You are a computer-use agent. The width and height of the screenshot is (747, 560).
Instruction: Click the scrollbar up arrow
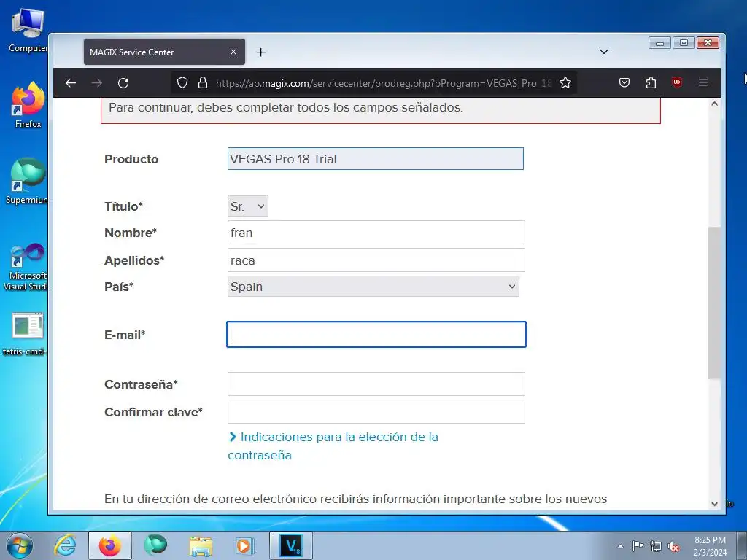(714, 104)
